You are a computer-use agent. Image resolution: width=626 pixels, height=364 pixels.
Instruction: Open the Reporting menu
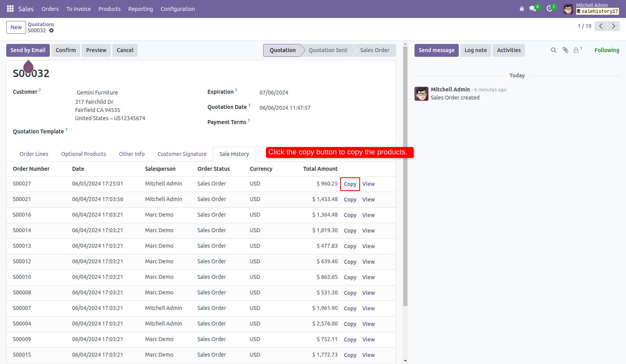click(140, 9)
